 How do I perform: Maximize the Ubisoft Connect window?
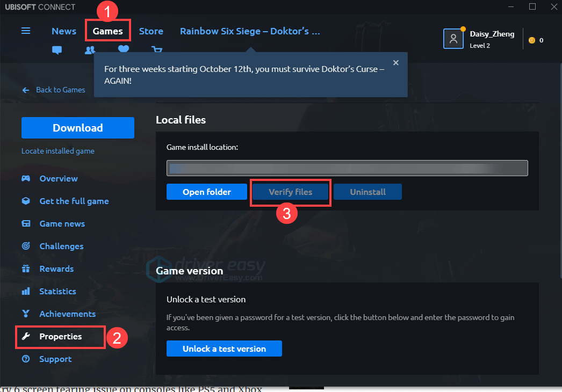coord(532,7)
